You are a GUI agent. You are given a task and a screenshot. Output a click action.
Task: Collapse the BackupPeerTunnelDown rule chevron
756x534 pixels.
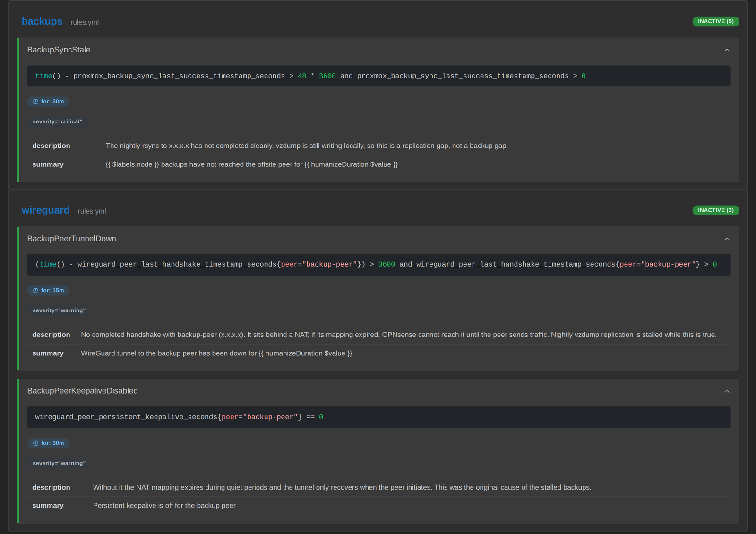click(727, 239)
